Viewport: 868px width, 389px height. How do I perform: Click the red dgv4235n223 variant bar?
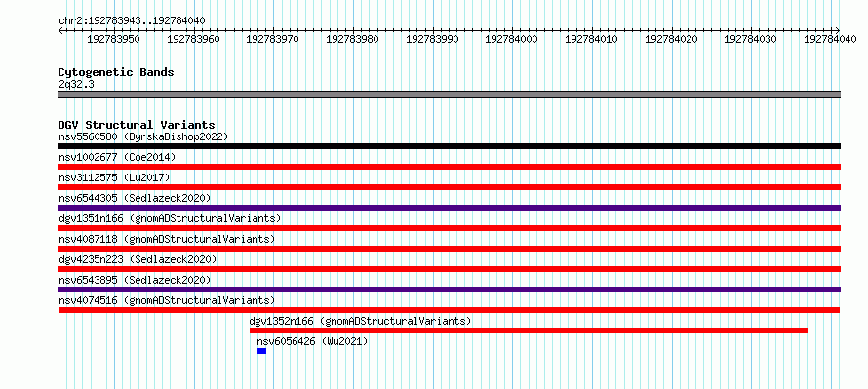450,269
